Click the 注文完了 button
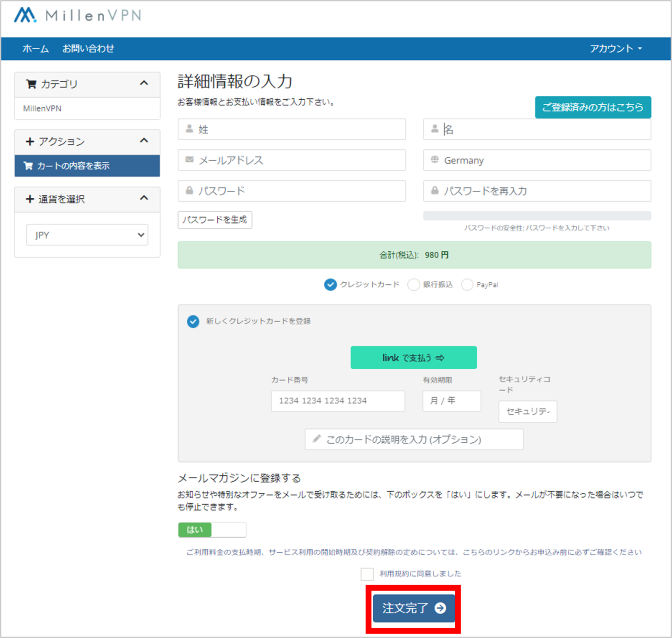Image resolution: width=672 pixels, height=638 pixels. point(413,608)
